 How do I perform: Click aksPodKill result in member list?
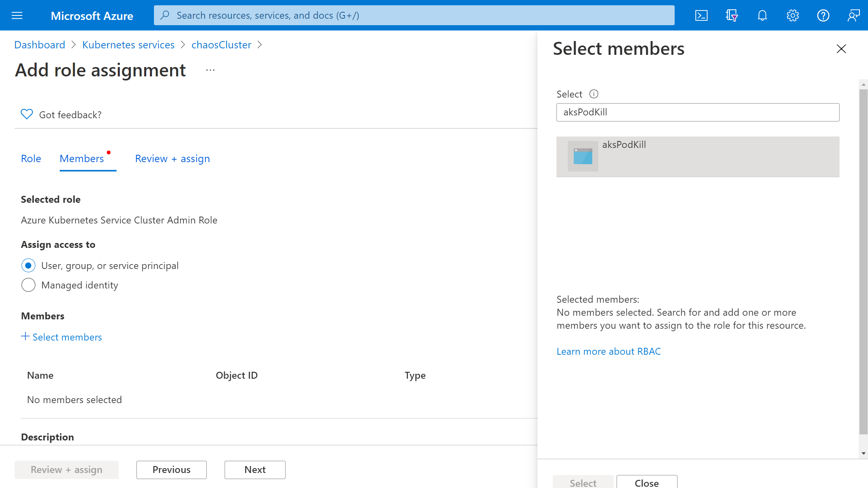[698, 156]
